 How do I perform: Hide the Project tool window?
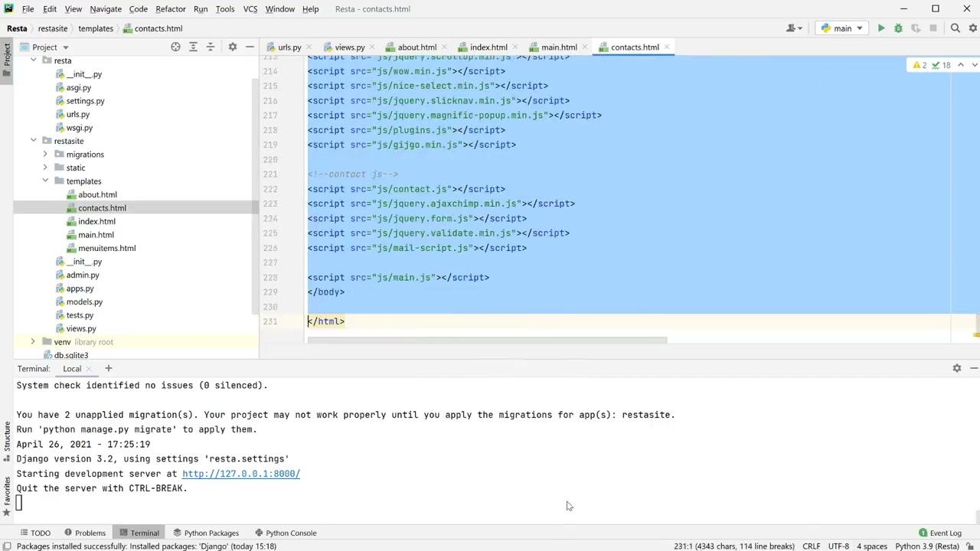click(x=250, y=47)
